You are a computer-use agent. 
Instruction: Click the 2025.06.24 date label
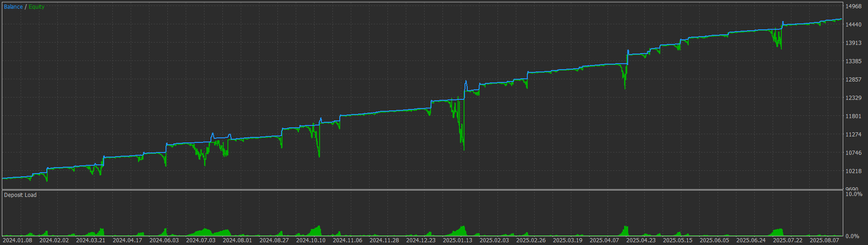coord(751,240)
